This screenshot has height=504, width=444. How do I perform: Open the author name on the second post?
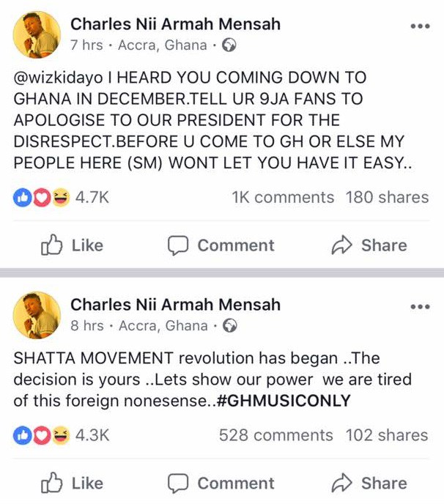tap(175, 304)
